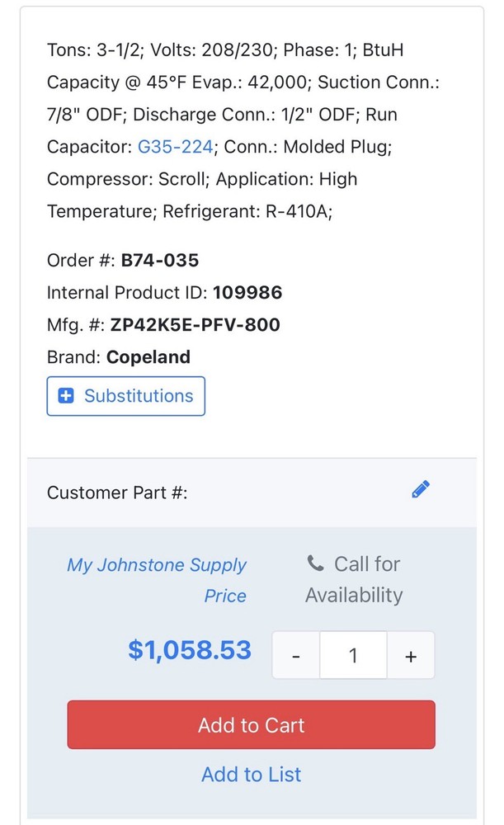Increase quantity with the plus button
Screen dimensions: 504x825
pyautogui.click(x=411, y=656)
